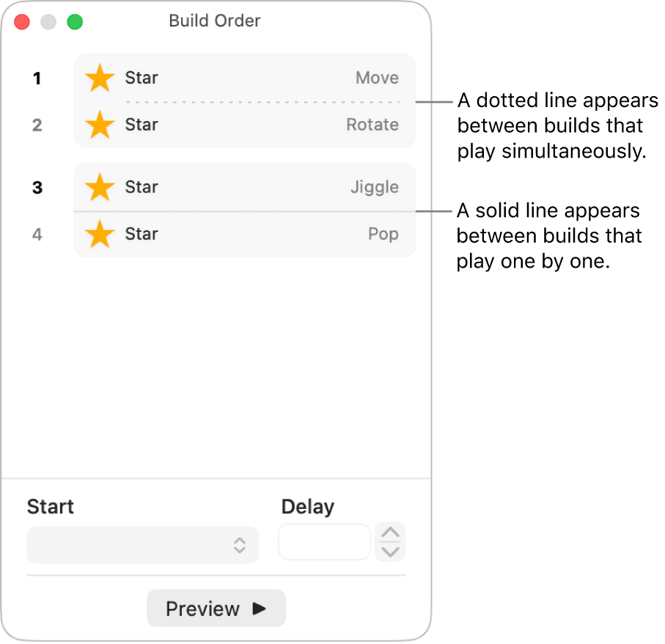Screen dimensions: 665x644
Task: Click the green zoom circle in the titlebar
Action: (x=73, y=22)
